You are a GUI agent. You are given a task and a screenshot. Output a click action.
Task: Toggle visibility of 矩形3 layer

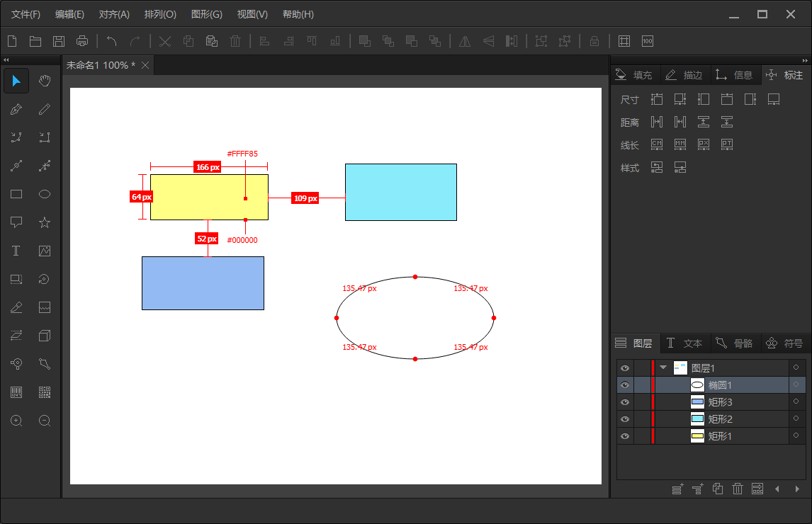tap(624, 402)
